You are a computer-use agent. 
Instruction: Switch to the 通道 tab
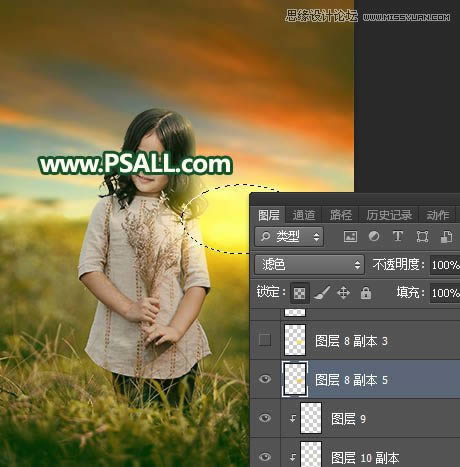[x=304, y=215]
